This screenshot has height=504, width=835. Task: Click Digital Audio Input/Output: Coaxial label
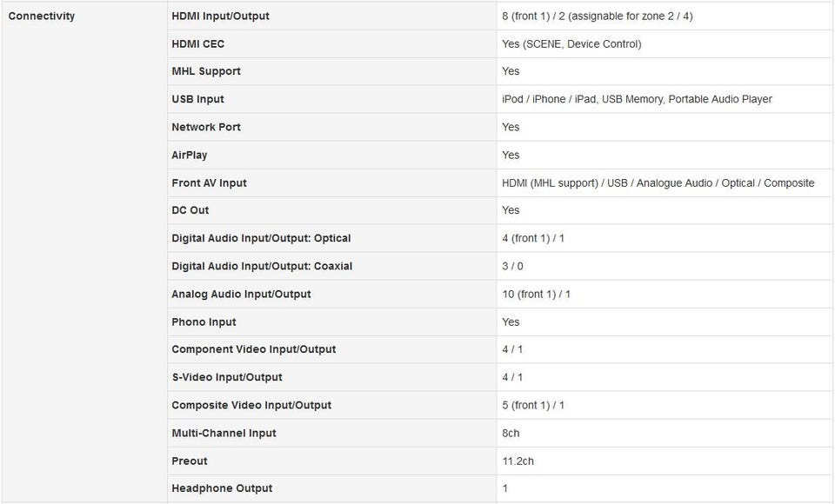pos(262,266)
